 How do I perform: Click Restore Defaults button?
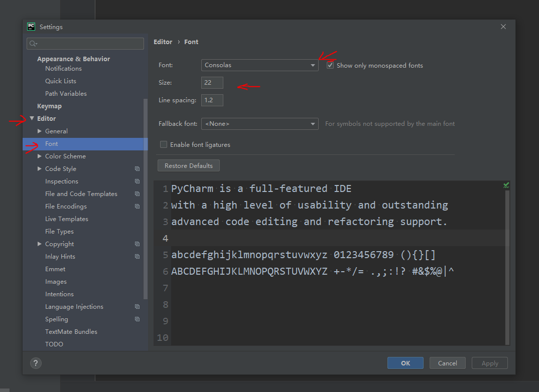[189, 165]
